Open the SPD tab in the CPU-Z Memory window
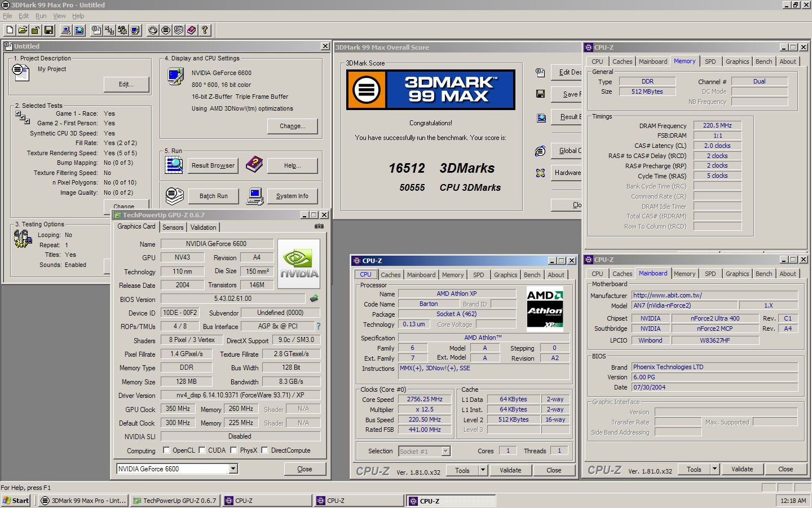 [710, 62]
